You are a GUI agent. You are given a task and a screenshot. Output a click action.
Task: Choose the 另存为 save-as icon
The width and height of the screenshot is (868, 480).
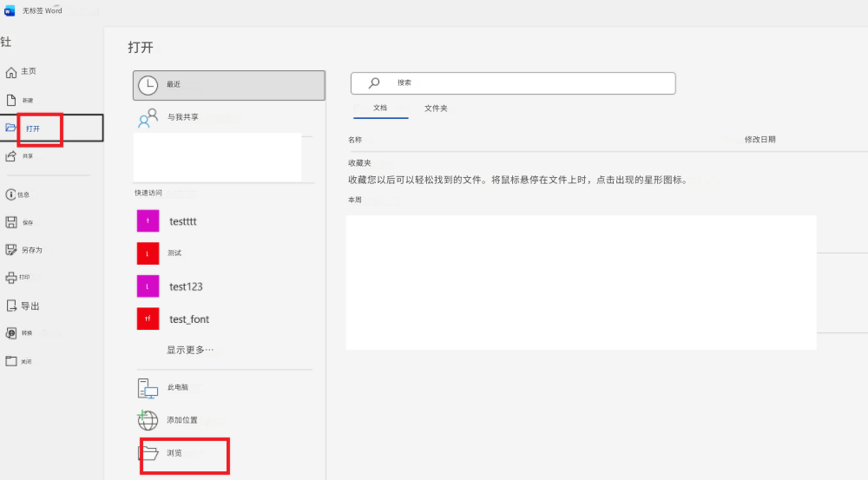(11, 250)
